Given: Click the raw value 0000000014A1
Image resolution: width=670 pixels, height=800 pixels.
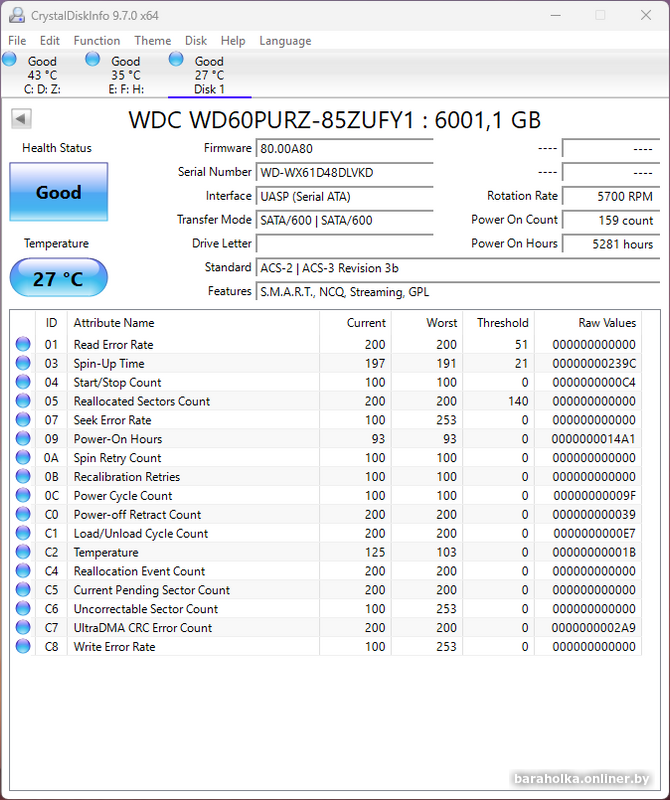Looking at the screenshot, I should pyautogui.click(x=594, y=439).
